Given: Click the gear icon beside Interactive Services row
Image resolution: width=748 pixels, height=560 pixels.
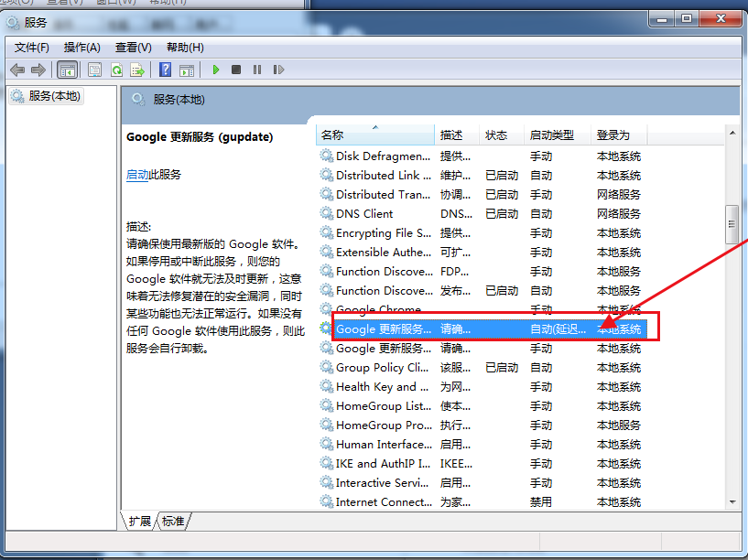Looking at the screenshot, I should tap(326, 482).
